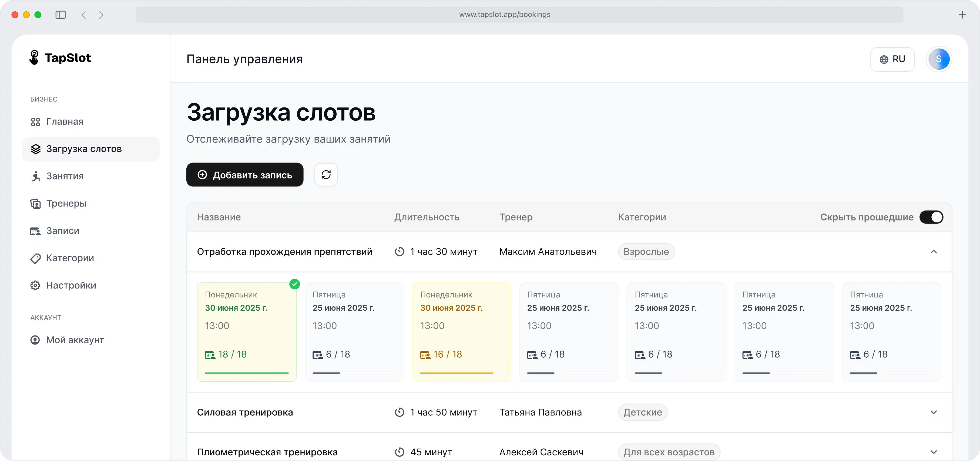Viewport: 980px width, 461px height.
Task: Click trainer name Татьяна Павловна
Action: point(541,412)
